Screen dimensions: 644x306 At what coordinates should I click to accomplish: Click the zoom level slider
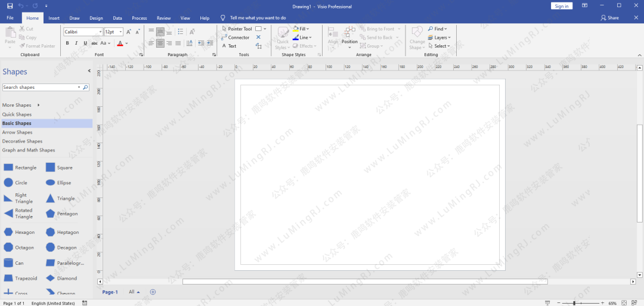(x=574, y=303)
